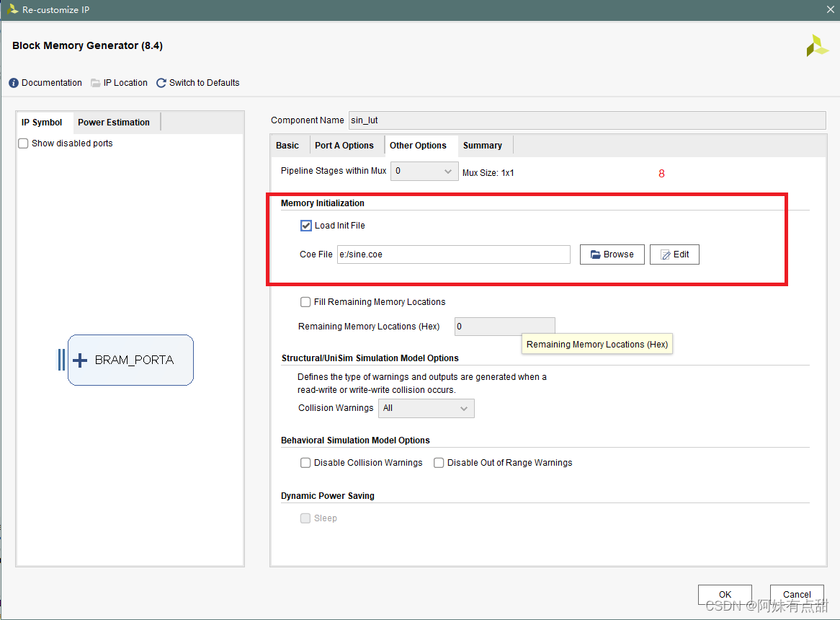This screenshot has width=840, height=620.
Task: Click the Structural/UniSim Simulation Model Options heading
Action: tap(370, 358)
